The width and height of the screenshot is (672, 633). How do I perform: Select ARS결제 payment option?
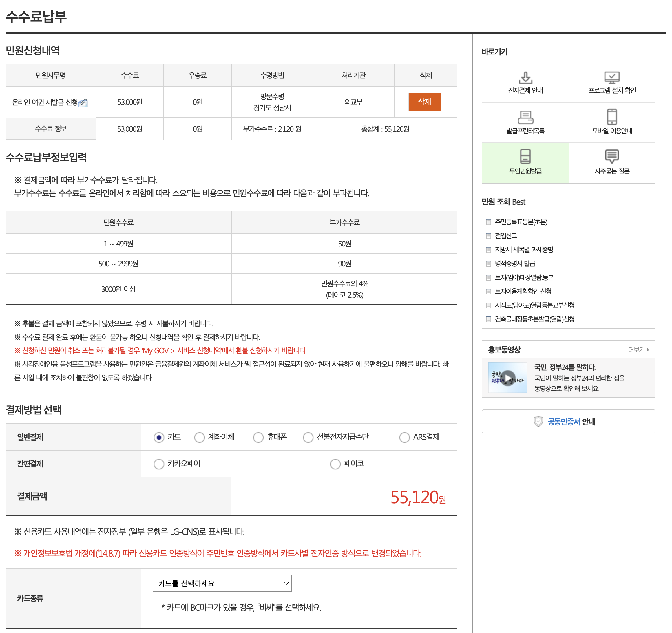point(404,437)
